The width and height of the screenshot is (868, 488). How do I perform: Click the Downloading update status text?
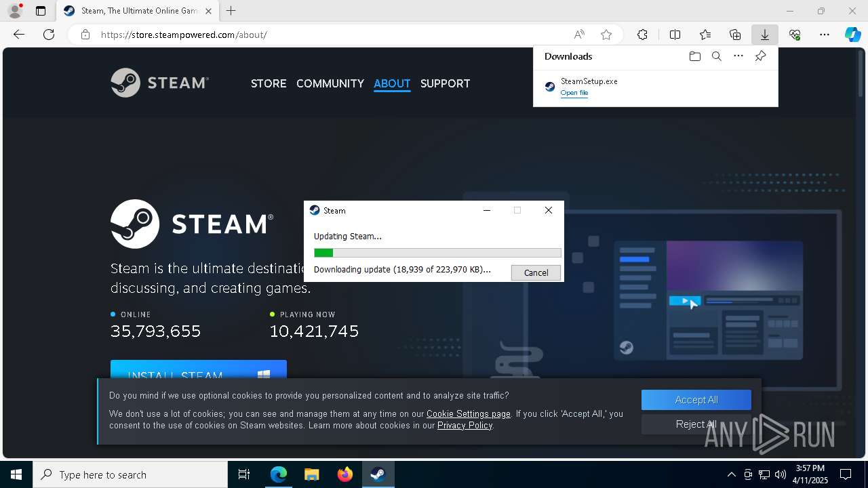click(x=402, y=269)
